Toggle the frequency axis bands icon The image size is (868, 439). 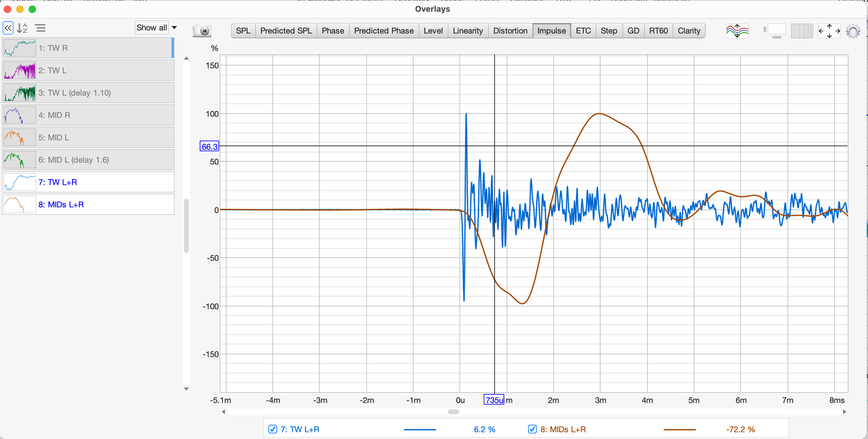pyautogui.click(x=801, y=31)
